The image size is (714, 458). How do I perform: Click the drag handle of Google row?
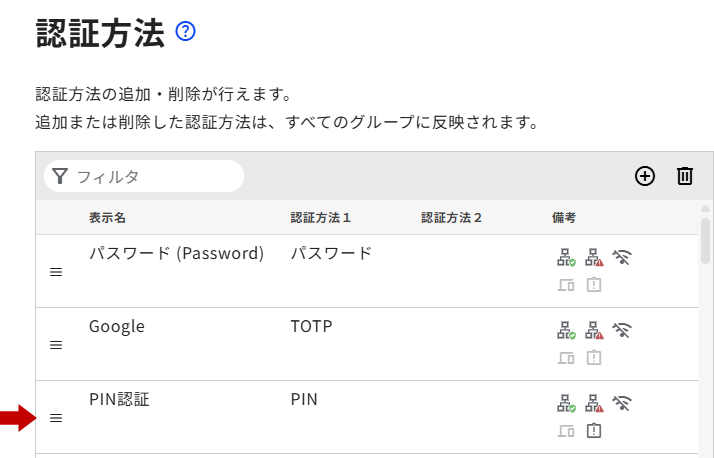pyautogui.click(x=56, y=345)
